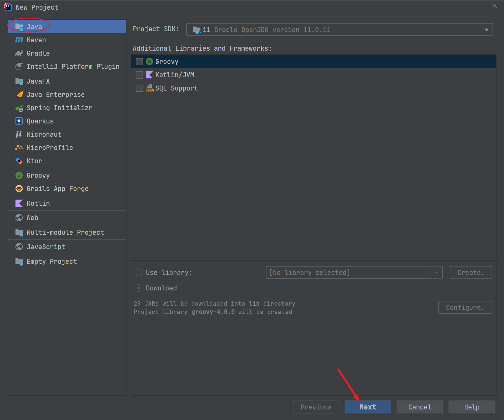504x420 pixels.
Task: Click the Quarkus icon
Action: [x=19, y=121]
